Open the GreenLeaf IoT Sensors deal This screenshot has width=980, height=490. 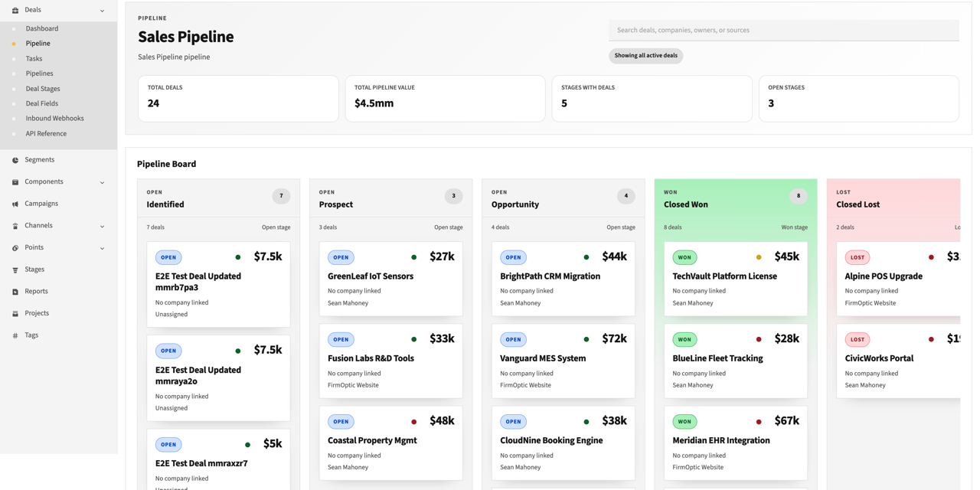[390, 279]
